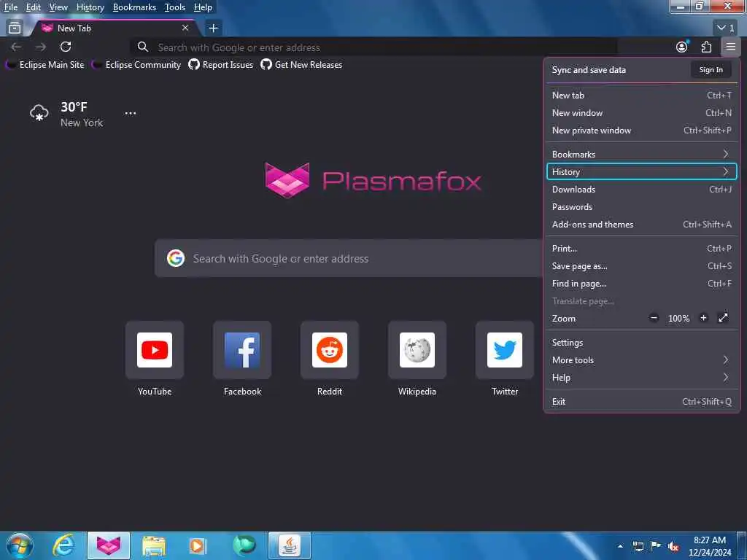Choose Exit from the menu
The height and width of the screenshot is (560, 747).
coord(642,402)
